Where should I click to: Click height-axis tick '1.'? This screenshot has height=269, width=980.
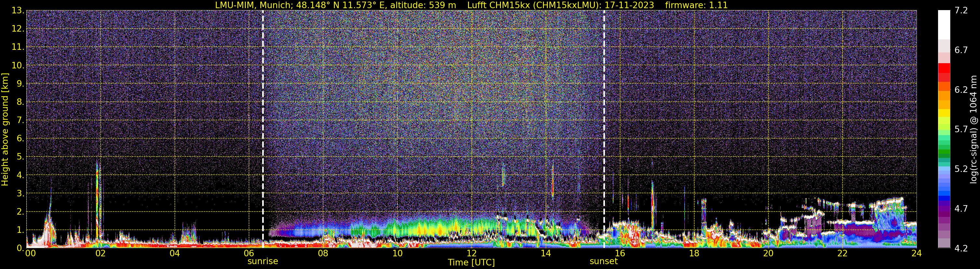[x=20, y=230]
